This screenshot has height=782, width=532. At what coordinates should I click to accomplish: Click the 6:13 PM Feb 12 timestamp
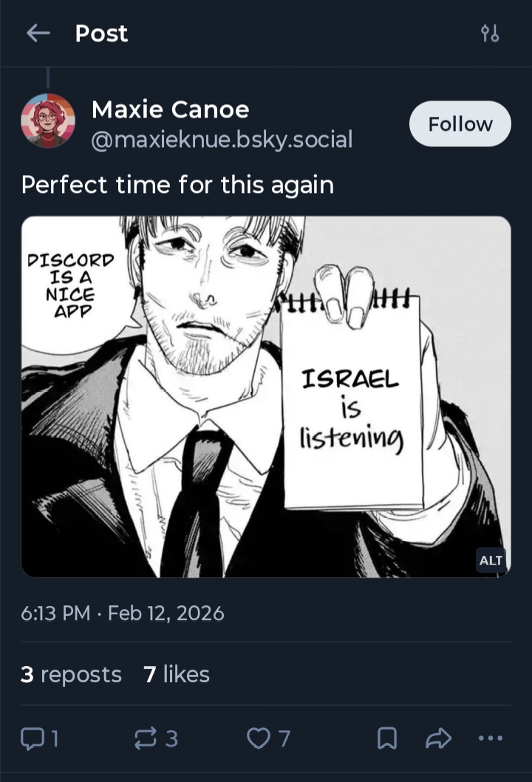[x=123, y=613]
